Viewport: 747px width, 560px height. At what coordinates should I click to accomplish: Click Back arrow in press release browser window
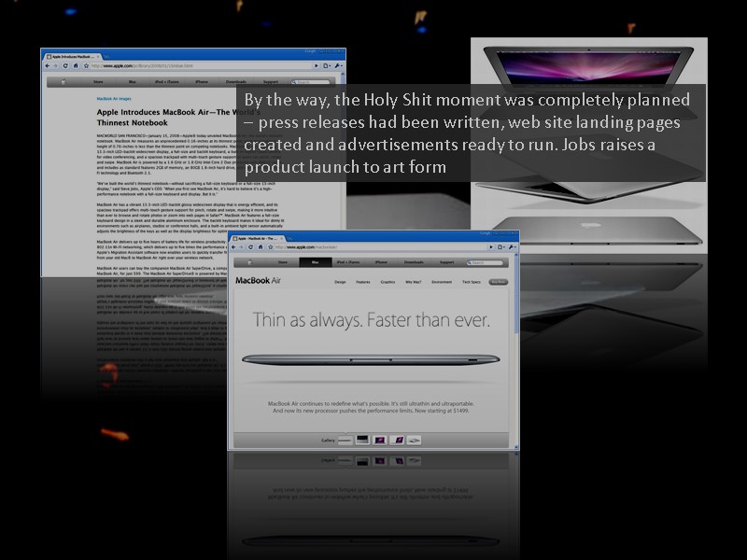(48, 65)
